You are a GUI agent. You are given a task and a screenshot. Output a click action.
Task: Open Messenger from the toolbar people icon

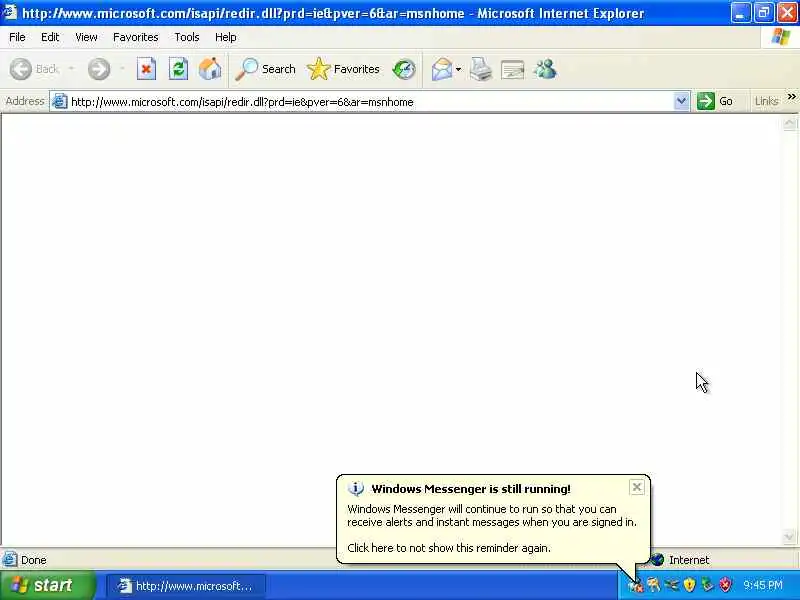click(x=545, y=69)
